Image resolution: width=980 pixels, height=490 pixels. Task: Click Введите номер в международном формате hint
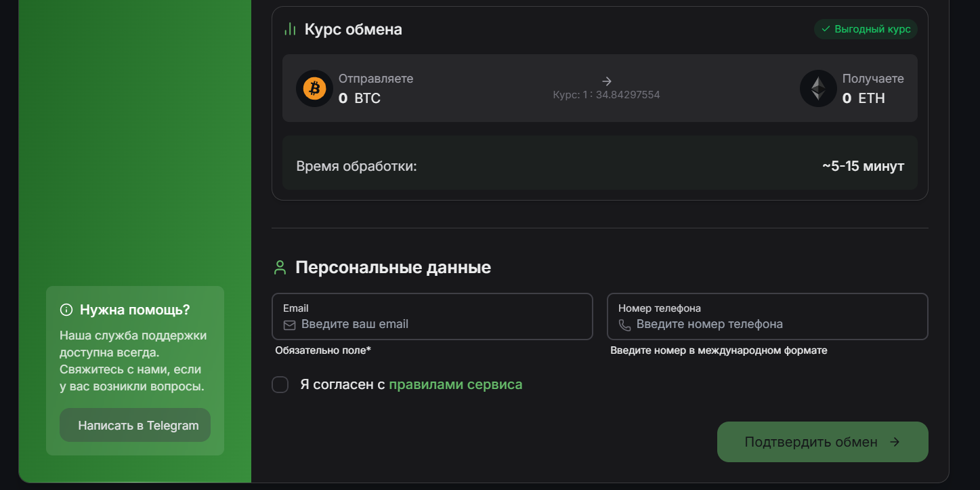tap(719, 350)
